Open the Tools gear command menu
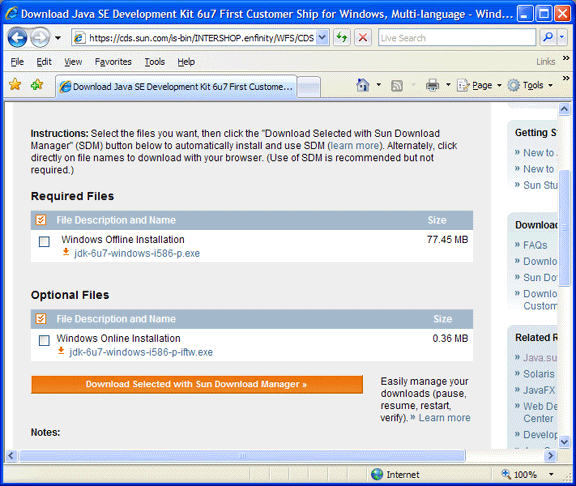 pos(530,85)
